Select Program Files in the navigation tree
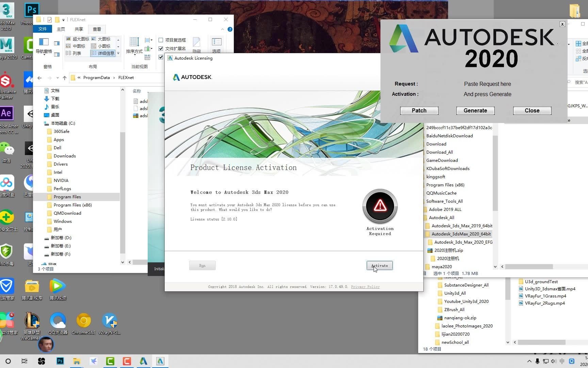This screenshot has width=588, height=368. click(67, 197)
